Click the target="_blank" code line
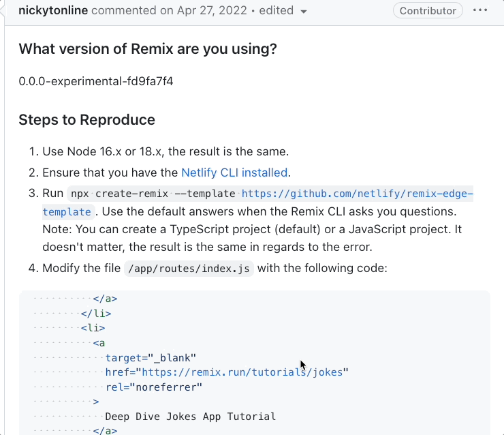The height and width of the screenshot is (435, 504). pos(151,358)
